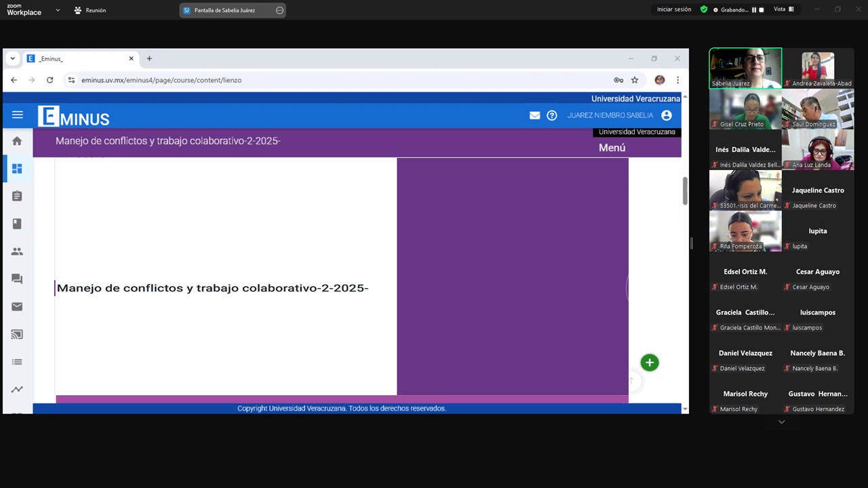The height and width of the screenshot is (488, 868).
Task: Click the Iniciar sesión button
Action: pyautogui.click(x=673, y=9)
